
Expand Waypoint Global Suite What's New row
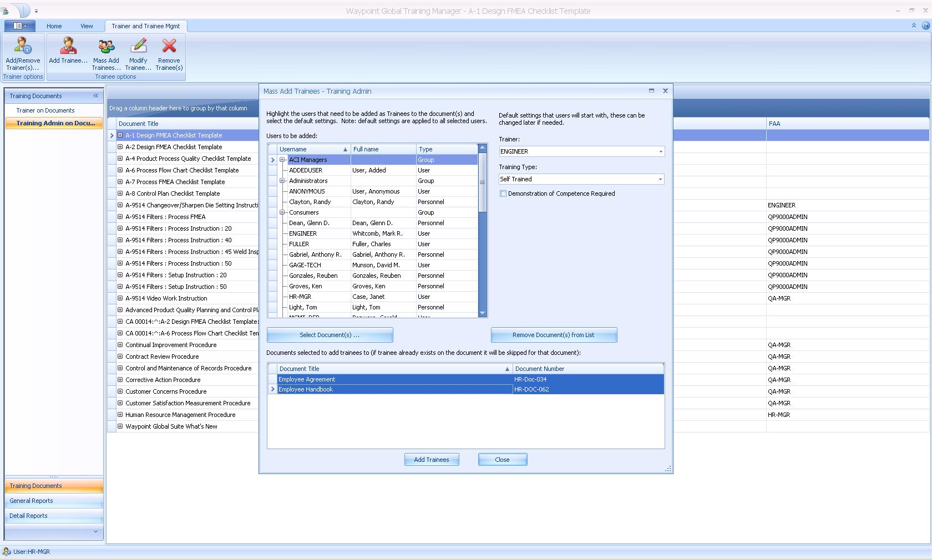pos(120,426)
